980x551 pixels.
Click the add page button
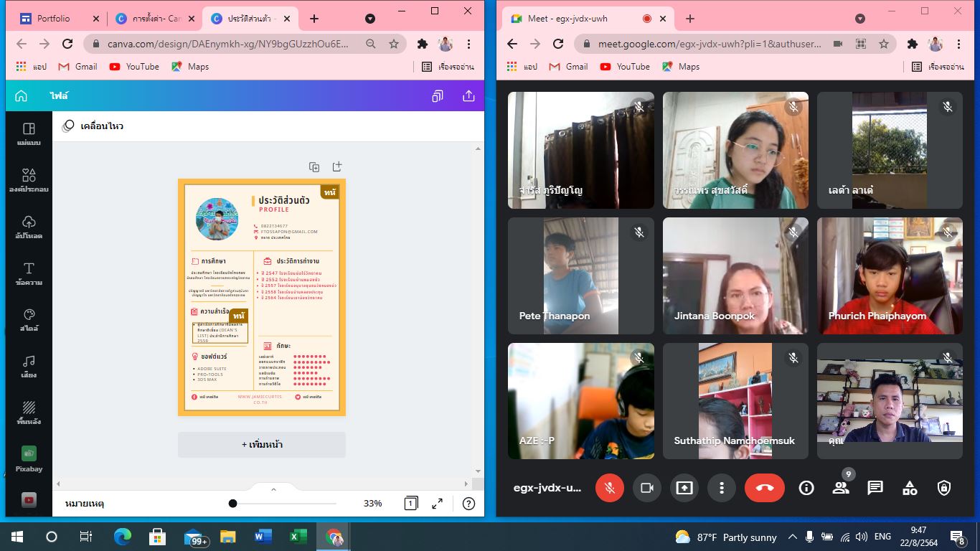coord(262,445)
